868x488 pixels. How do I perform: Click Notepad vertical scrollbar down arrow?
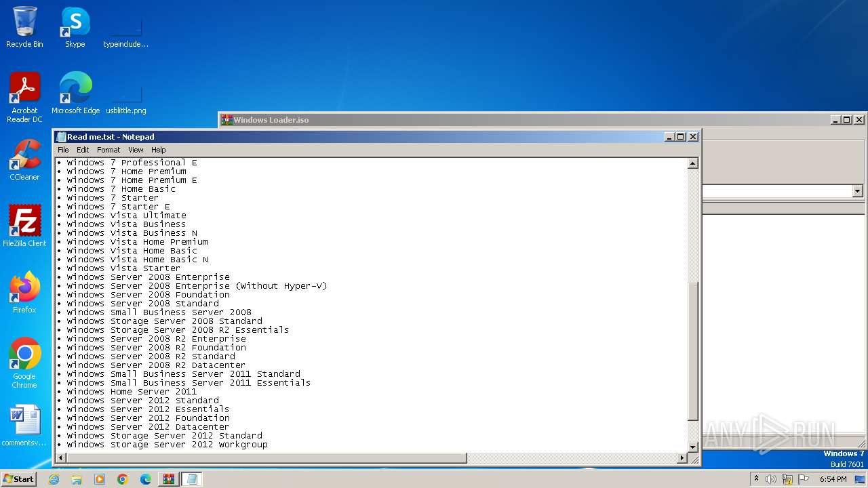693,447
